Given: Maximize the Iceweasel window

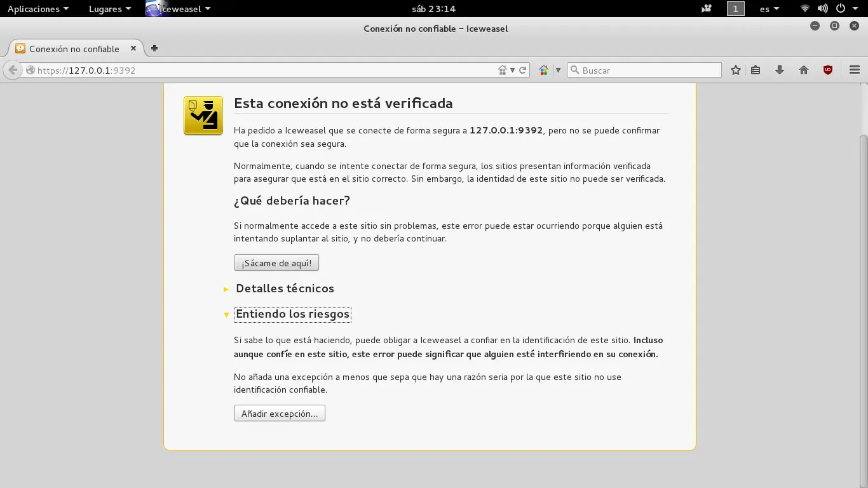Looking at the screenshot, I should pos(834,26).
